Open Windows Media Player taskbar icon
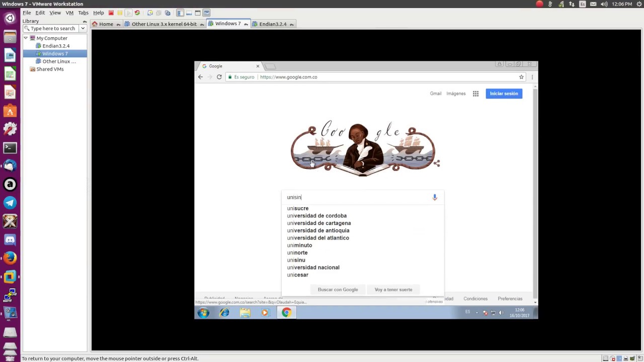 [x=265, y=313]
